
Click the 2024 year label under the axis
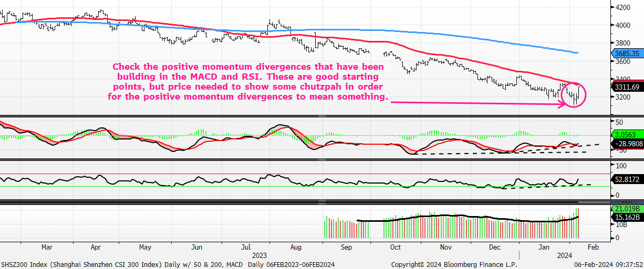564,255
